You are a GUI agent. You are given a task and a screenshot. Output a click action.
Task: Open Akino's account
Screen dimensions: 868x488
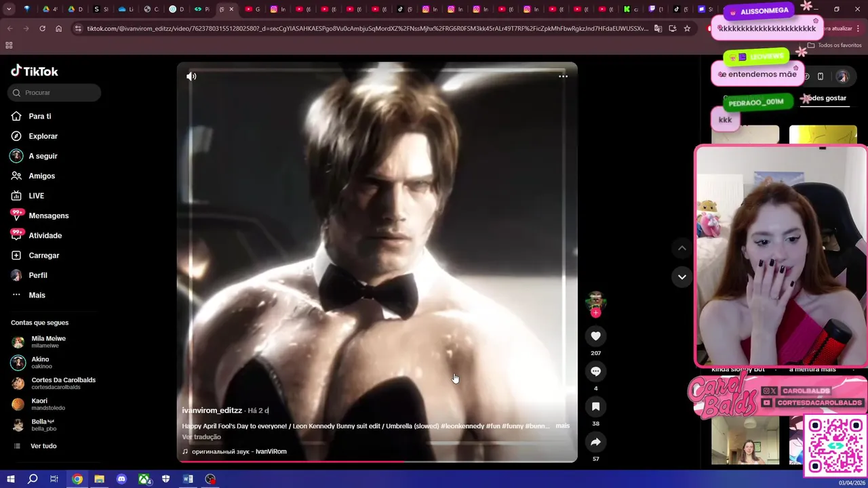click(x=40, y=363)
